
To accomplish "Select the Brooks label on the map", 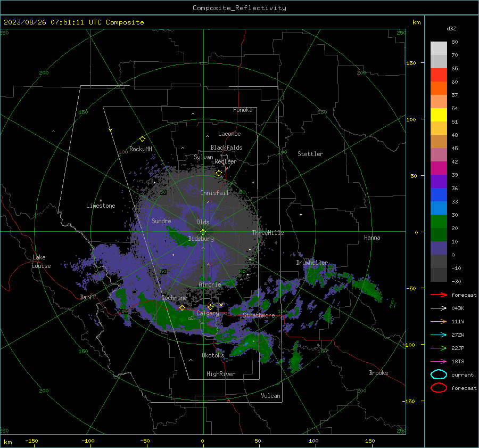I will pos(378,373).
